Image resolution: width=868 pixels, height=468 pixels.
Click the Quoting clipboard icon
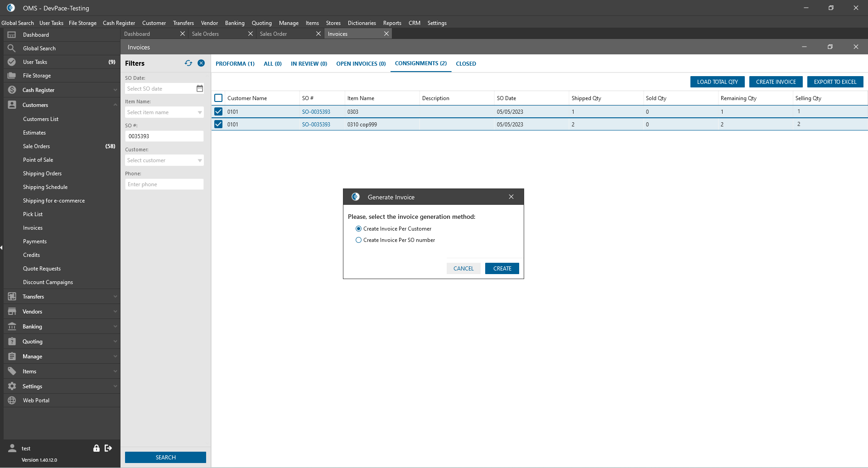[12, 342]
